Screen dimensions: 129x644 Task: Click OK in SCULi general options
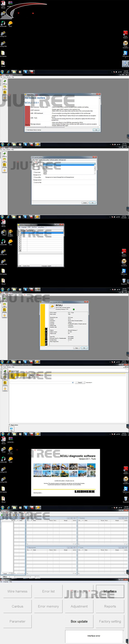[92, 203]
